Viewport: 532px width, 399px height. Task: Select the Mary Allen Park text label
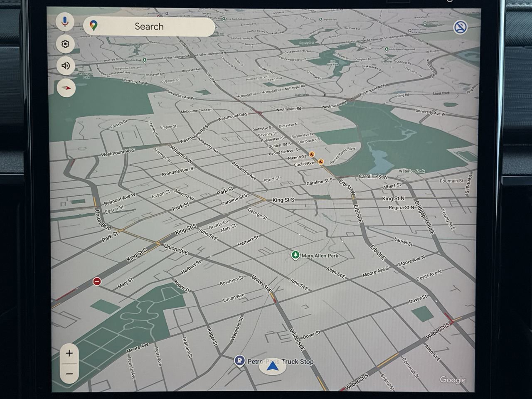[x=320, y=256]
